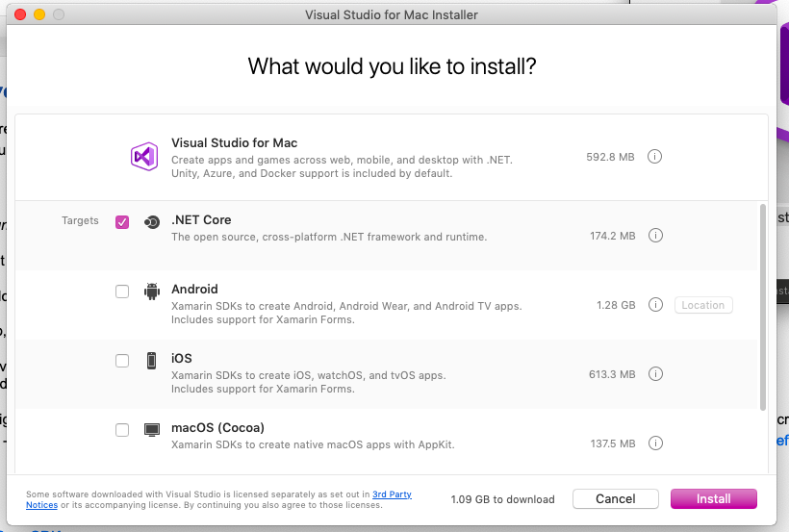The height and width of the screenshot is (532, 789).
Task: Open info icon for .NET Core
Action: coord(655,235)
